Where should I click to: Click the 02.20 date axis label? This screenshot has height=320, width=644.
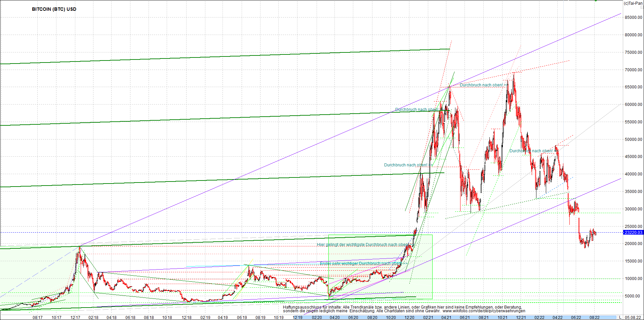pos(317,317)
